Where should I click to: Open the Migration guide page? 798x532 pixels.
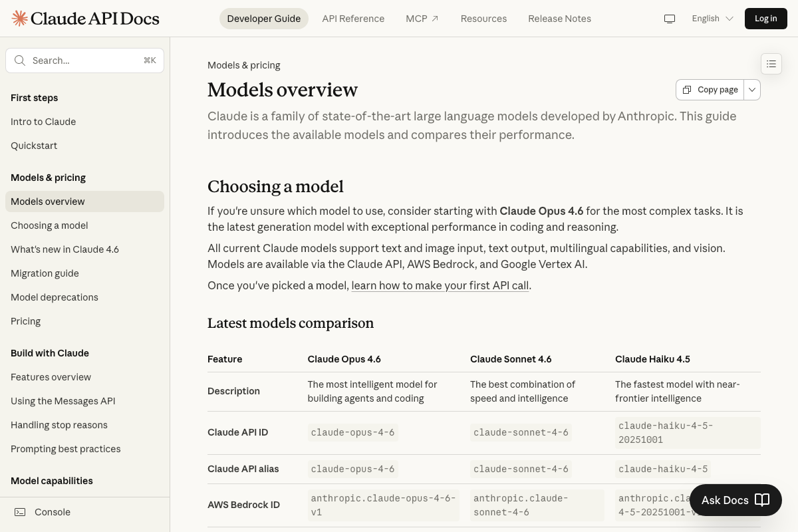click(45, 273)
